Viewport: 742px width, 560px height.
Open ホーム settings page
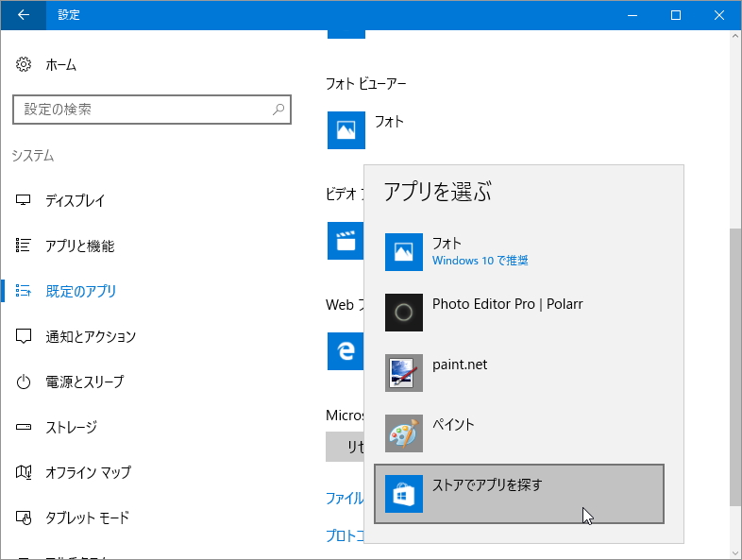pyautogui.click(x=60, y=65)
